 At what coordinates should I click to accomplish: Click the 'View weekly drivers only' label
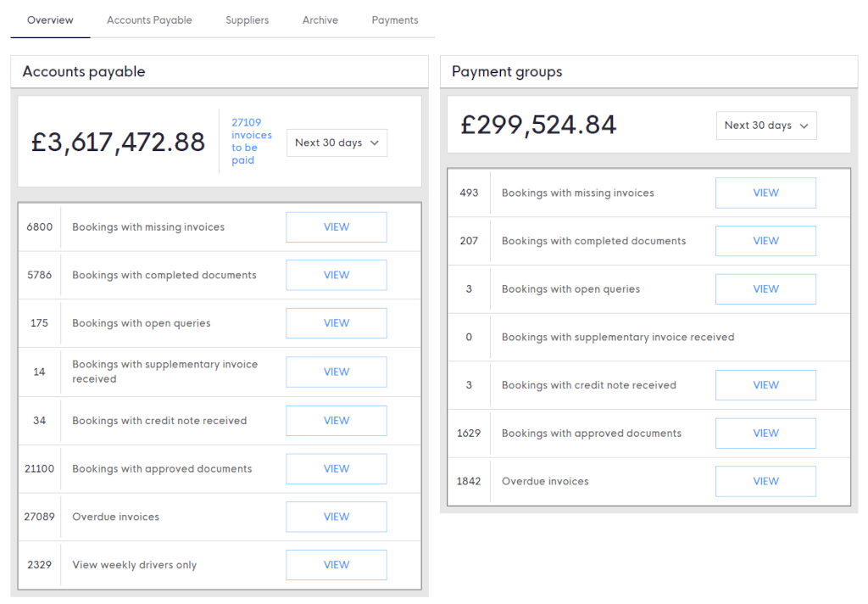(135, 565)
